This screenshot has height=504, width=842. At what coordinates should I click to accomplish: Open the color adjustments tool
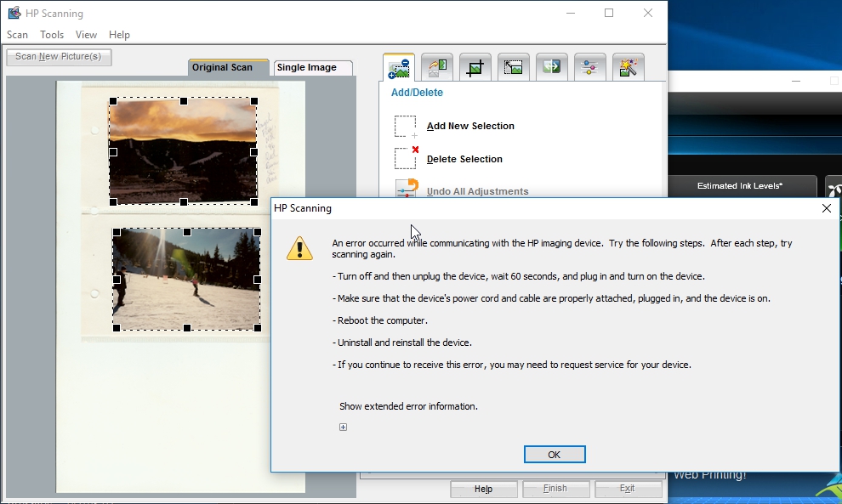point(589,66)
